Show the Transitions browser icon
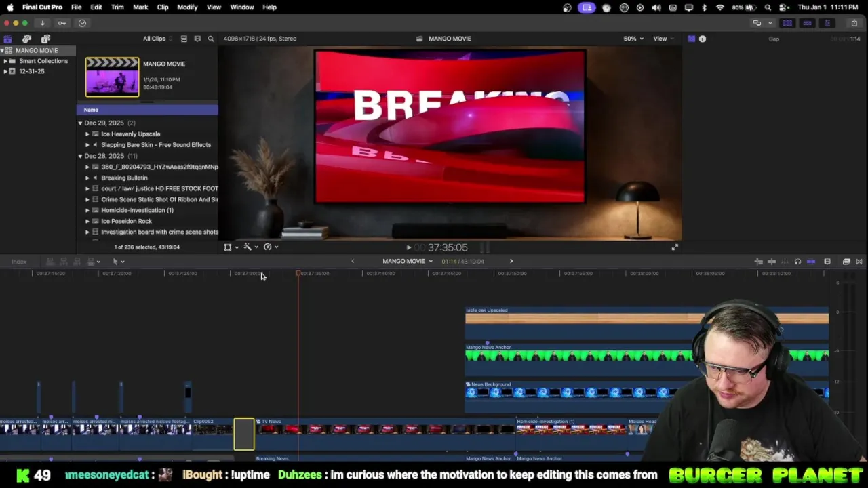The height and width of the screenshot is (488, 868). (x=859, y=262)
